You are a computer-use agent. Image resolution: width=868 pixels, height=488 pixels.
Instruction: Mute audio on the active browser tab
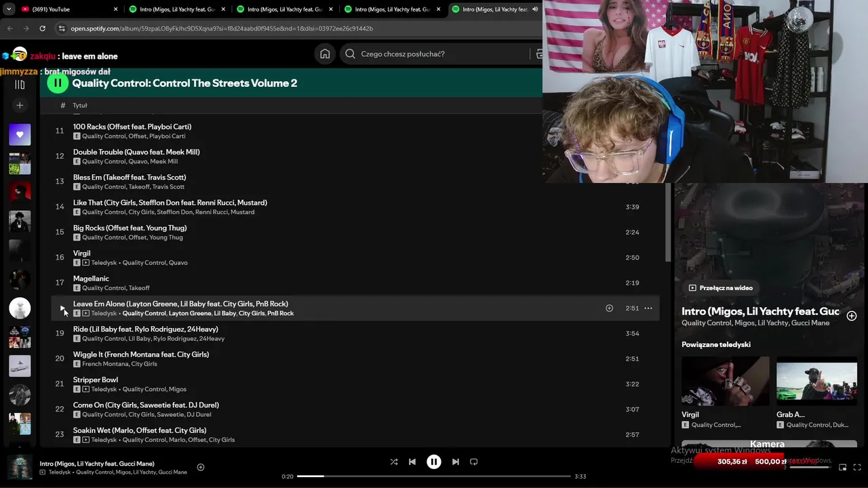click(535, 9)
